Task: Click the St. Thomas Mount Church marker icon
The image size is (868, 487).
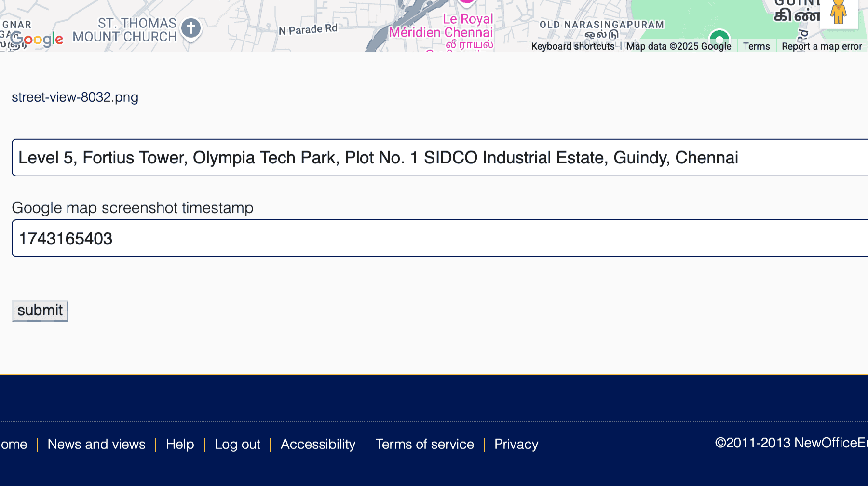Action: [191, 29]
